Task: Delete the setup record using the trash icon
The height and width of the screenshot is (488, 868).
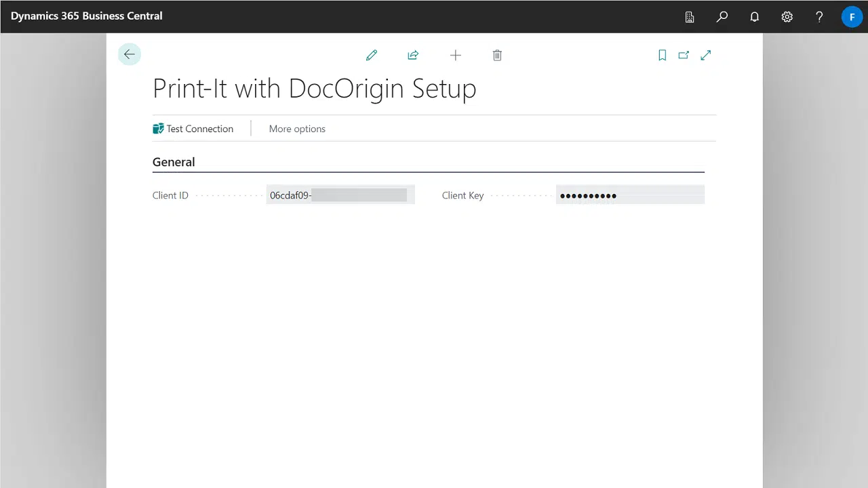Action: [x=497, y=55]
